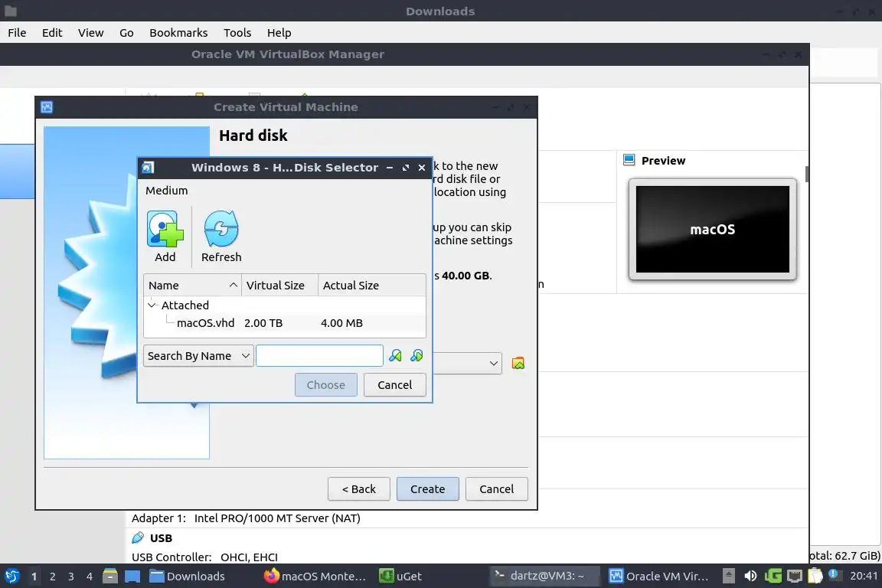Click the green uGet tray icon

773,577
